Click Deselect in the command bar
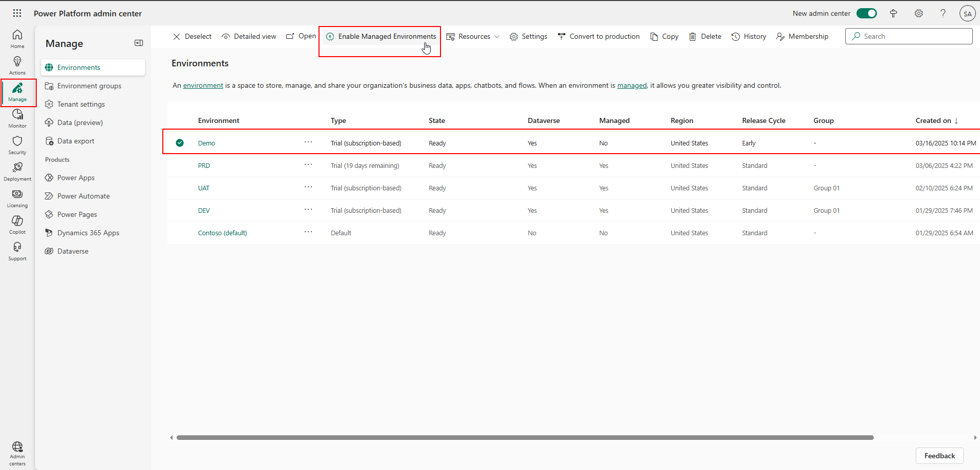This screenshot has width=980, height=470. tap(192, 36)
